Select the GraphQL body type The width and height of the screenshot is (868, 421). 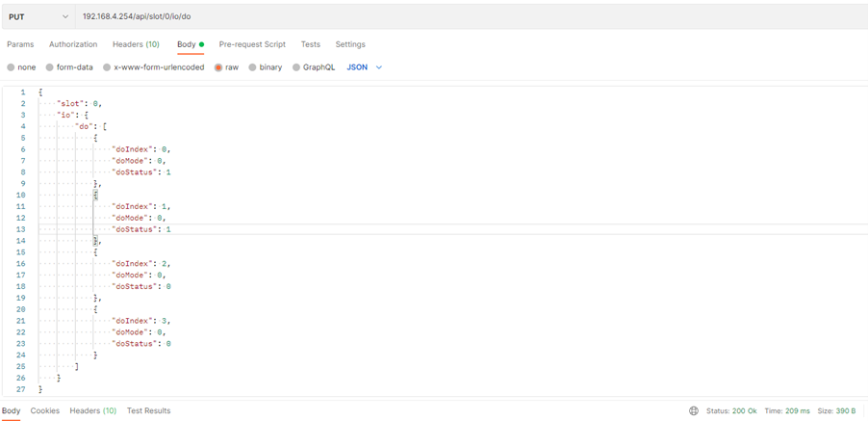point(314,67)
